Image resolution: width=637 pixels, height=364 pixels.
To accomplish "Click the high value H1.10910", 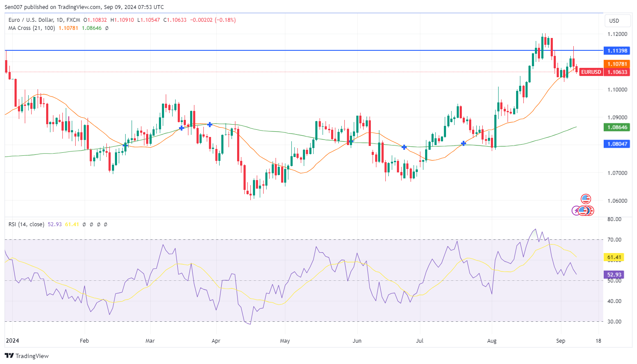I will click(122, 20).
